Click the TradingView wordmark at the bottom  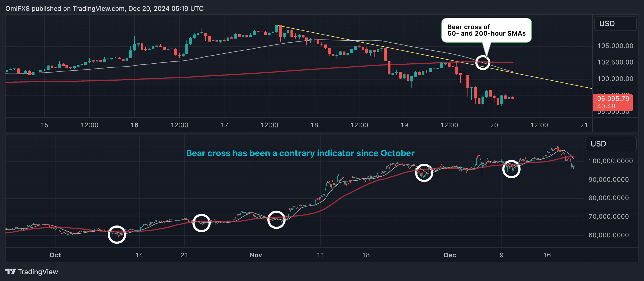point(38,272)
